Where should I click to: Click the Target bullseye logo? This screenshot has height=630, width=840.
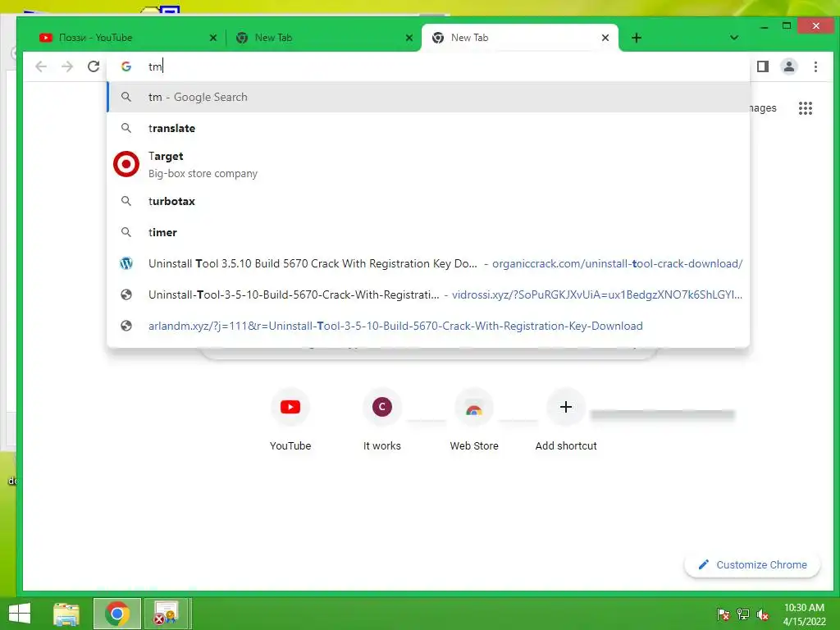[x=126, y=164]
